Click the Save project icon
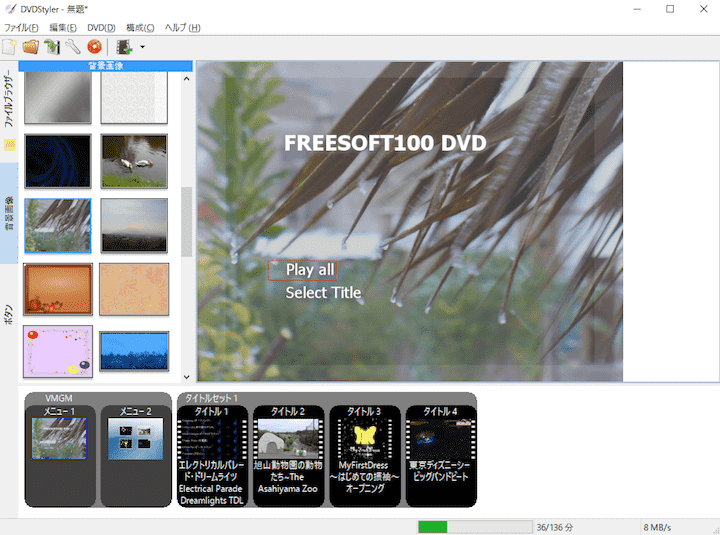Viewport: 720px width, 535px height. coord(51,46)
